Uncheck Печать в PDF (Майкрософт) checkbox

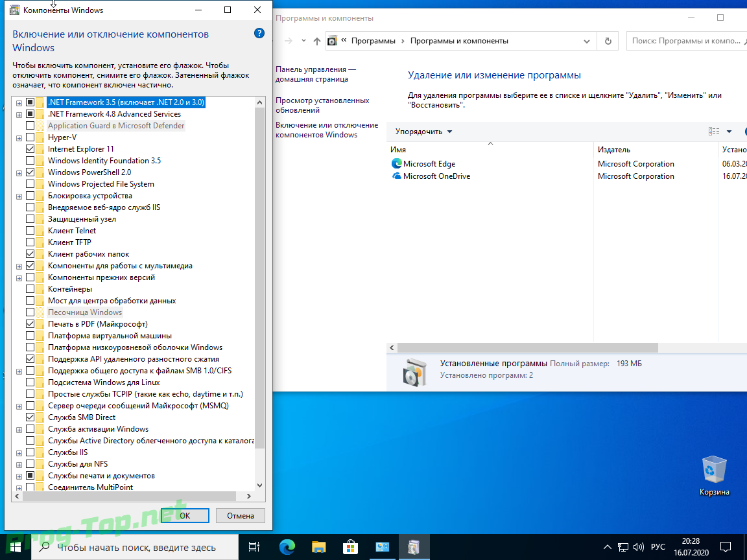tap(30, 324)
